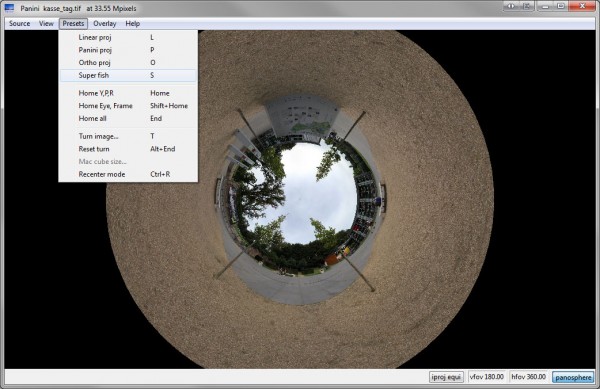Click the hfov 360.00 status field

(x=528, y=377)
